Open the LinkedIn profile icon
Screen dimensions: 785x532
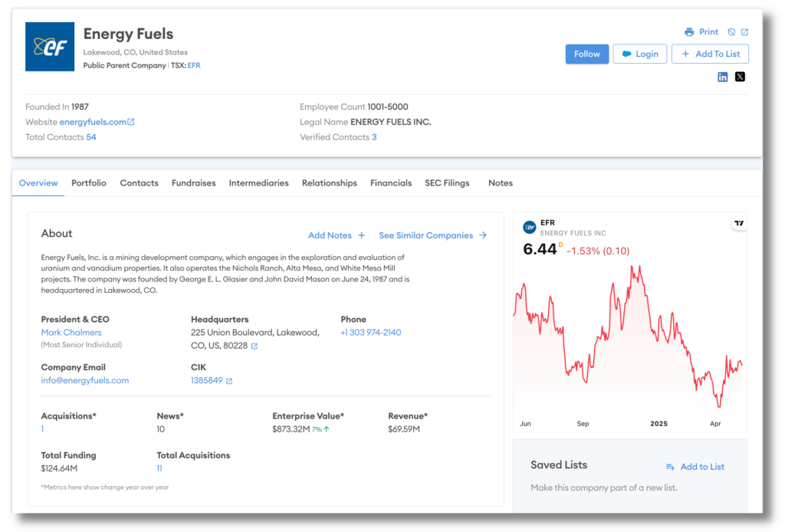pyautogui.click(x=722, y=77)
